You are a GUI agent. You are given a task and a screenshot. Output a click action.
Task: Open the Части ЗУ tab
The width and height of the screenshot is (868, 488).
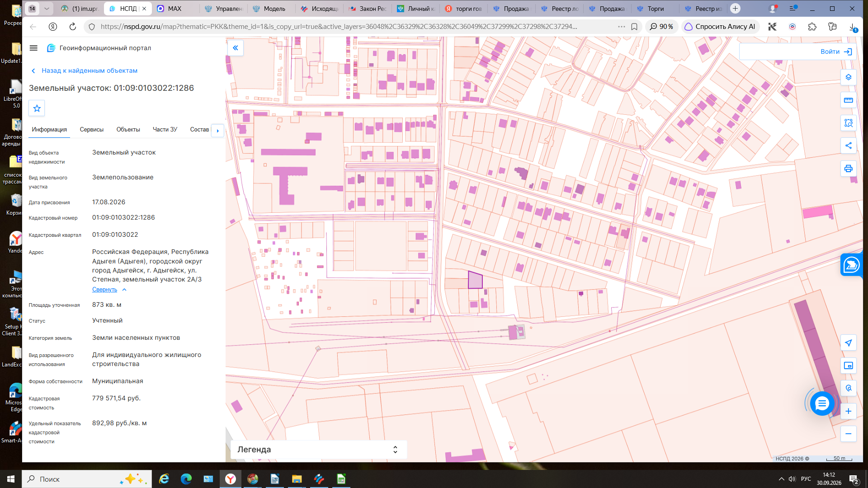(165, 130)
